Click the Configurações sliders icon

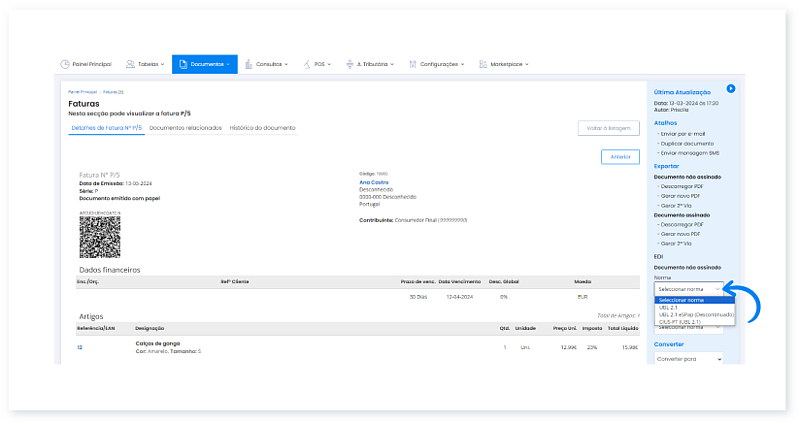(413, 64)
